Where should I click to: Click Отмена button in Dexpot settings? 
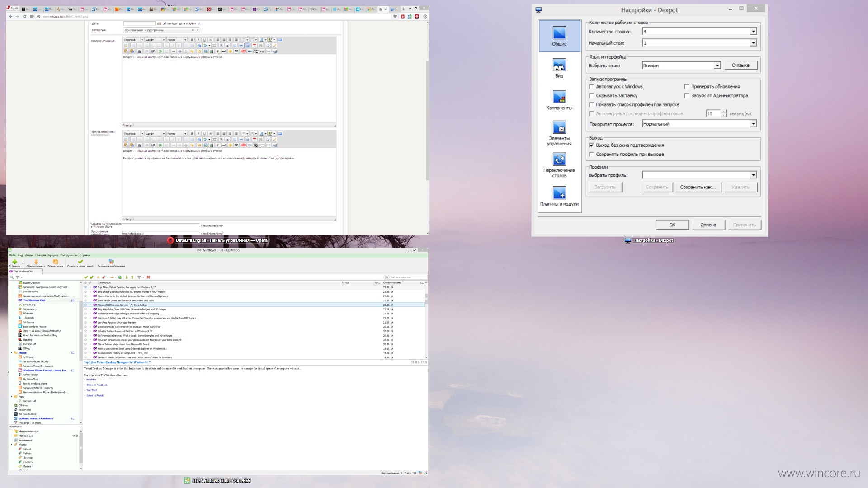(708, 225)
